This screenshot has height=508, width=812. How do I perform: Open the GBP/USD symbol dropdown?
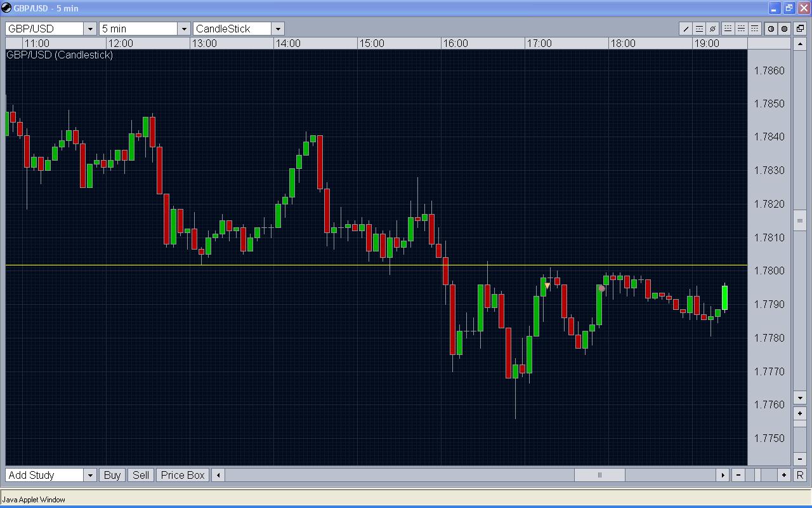pyautogui.click(x=90, y=29)
